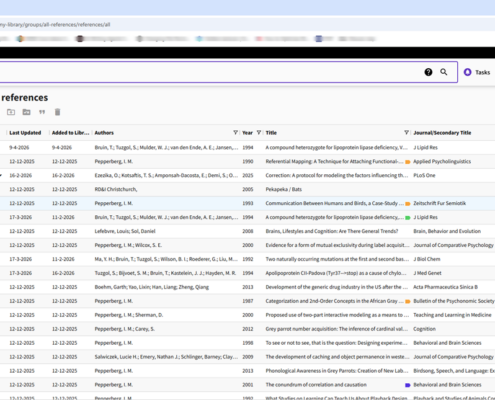Select To see or not to see title

click(337, 343)
